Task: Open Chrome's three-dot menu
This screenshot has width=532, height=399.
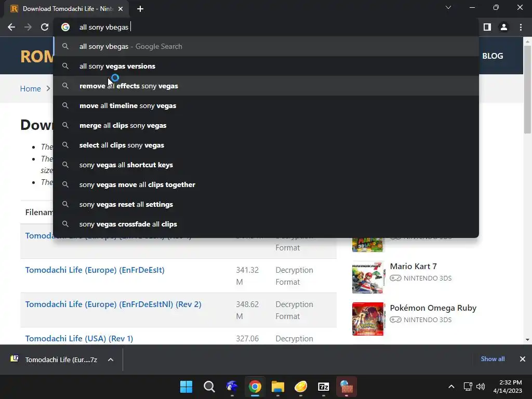Action: point(521,27)
